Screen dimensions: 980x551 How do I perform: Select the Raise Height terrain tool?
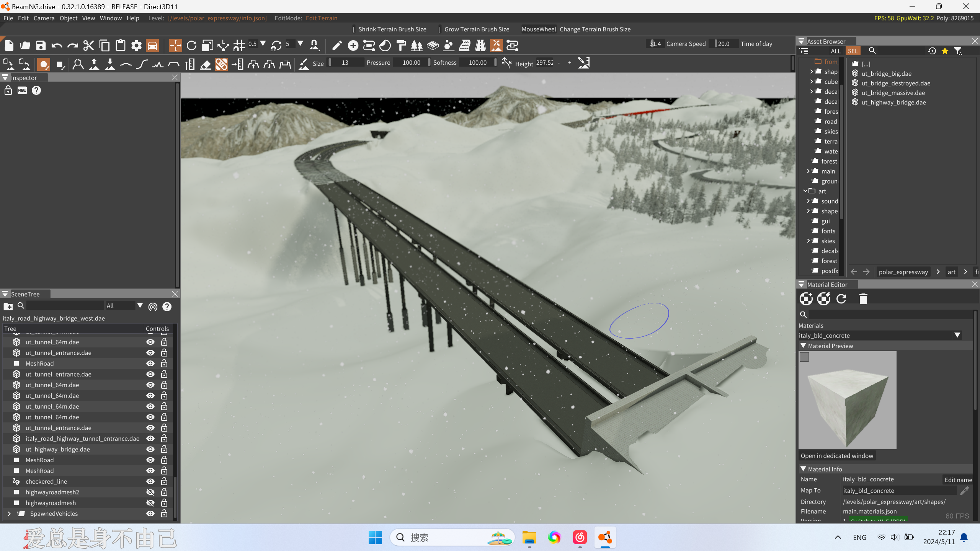pyautogui.click(x=94, y=64)
